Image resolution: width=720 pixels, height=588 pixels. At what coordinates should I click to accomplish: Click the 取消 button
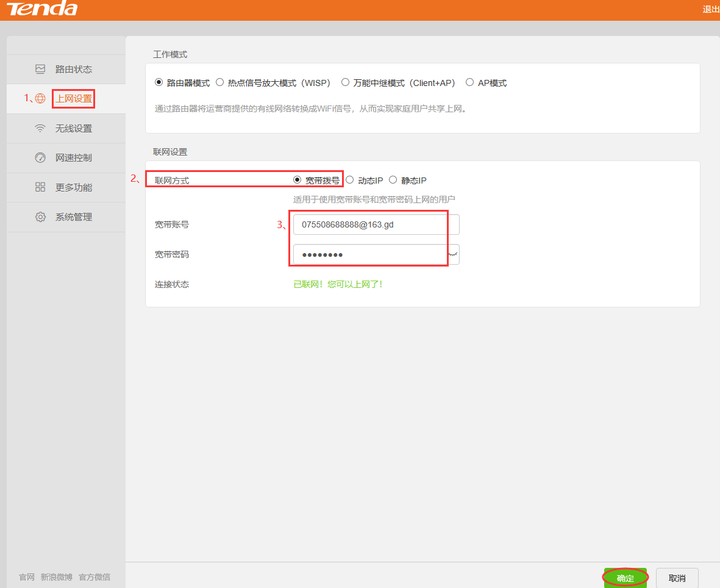(x=677, y=578)
